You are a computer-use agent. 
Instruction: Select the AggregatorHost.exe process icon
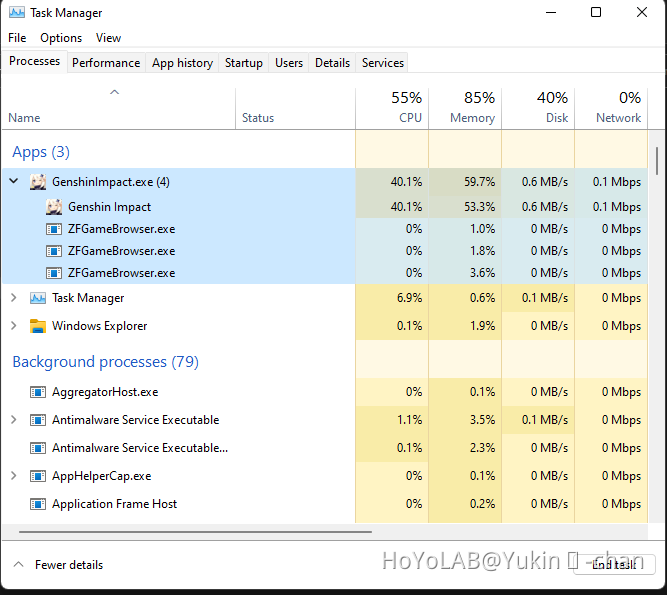coord(38,392)
